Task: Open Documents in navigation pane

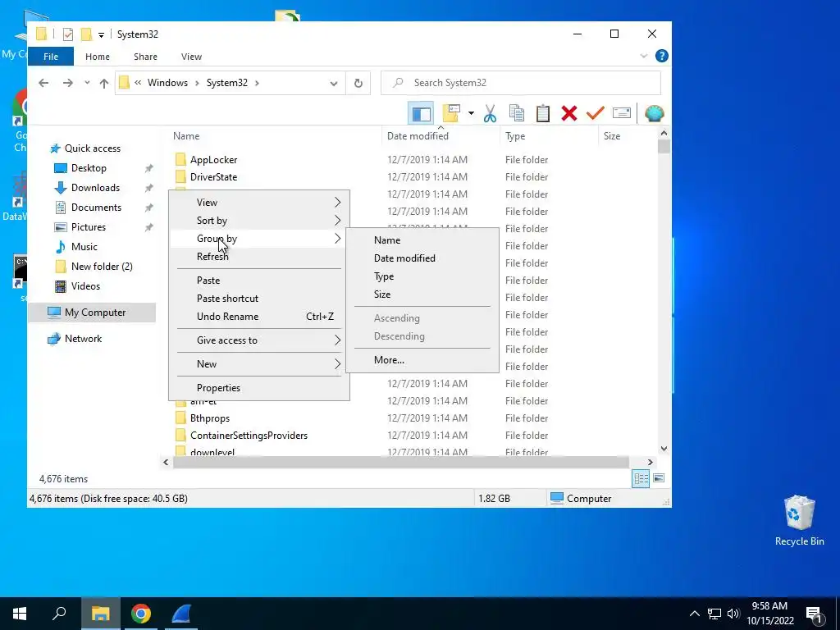Action: [96, 208]
